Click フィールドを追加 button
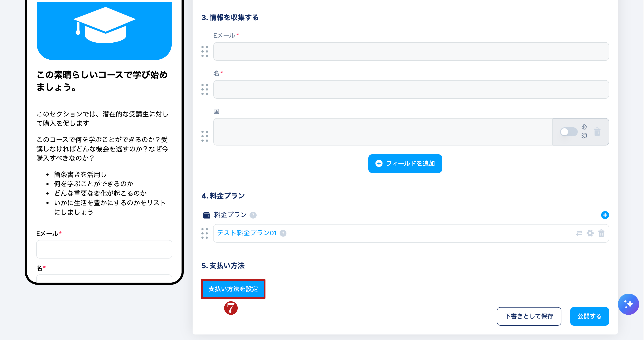This screenshot has width=644, height=340. coord(405,164)
